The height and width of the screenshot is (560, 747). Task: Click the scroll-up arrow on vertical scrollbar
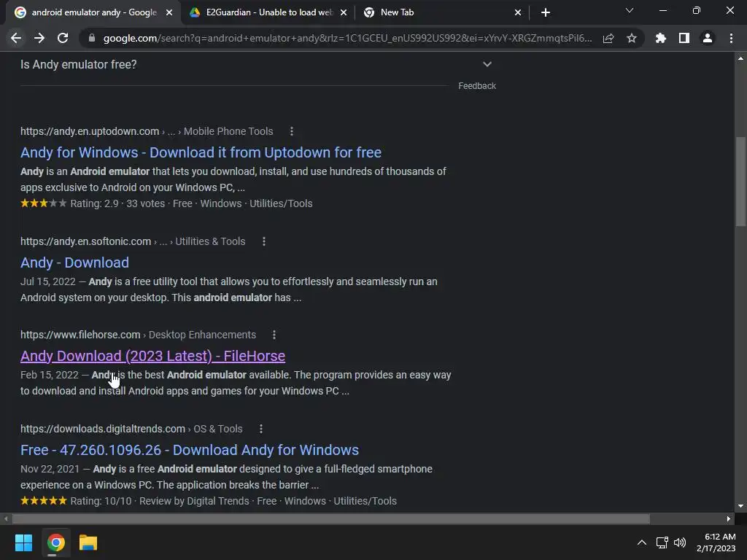click(x=740, y=58)
